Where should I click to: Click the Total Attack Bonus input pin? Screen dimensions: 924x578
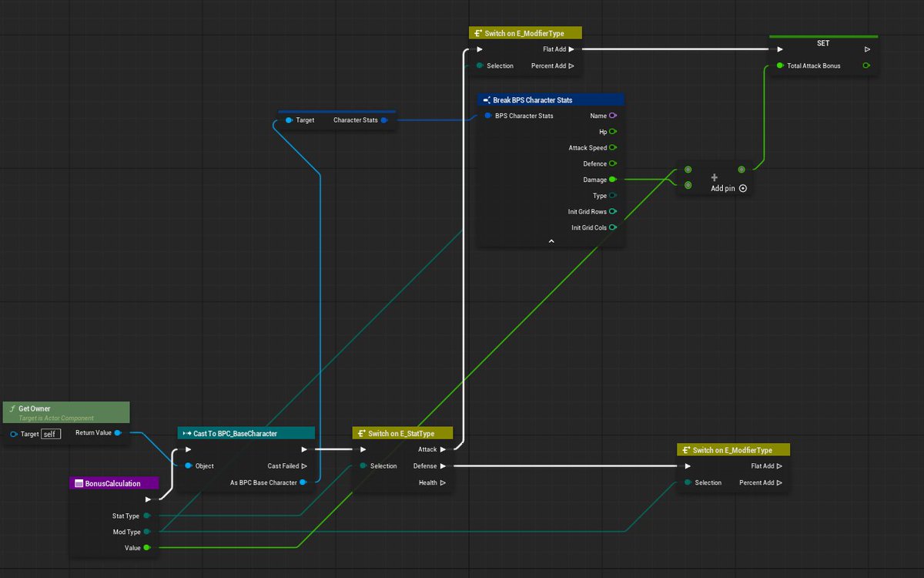tap(780, 66)
